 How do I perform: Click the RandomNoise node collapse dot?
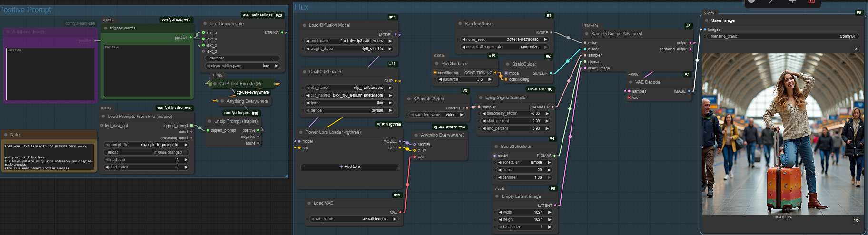(x=460, y=24)
